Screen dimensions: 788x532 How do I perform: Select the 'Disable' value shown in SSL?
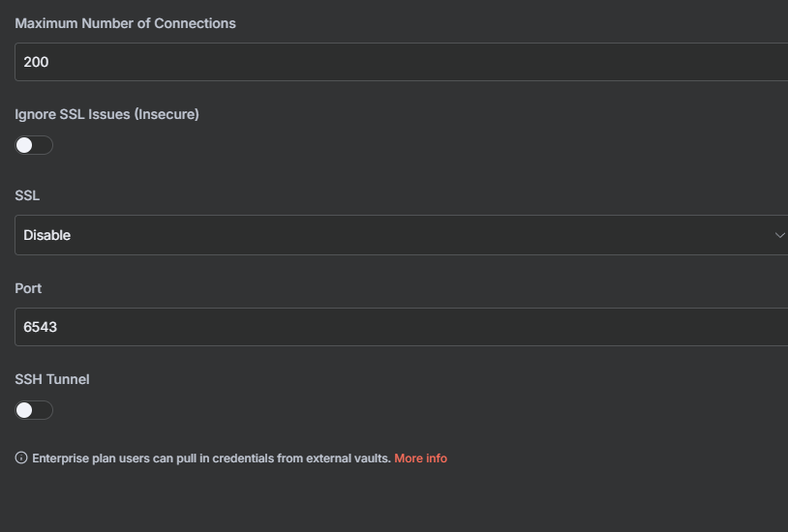pyautogui.click(x=47, y=235)
